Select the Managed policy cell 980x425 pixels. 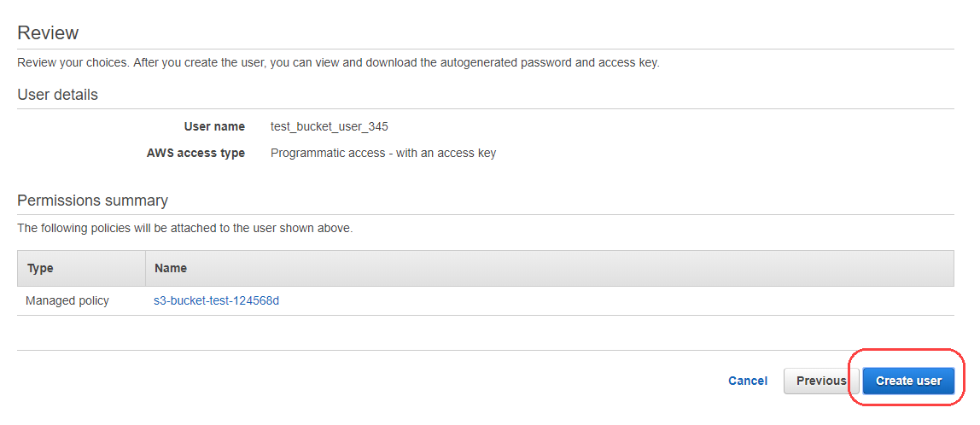67,300
